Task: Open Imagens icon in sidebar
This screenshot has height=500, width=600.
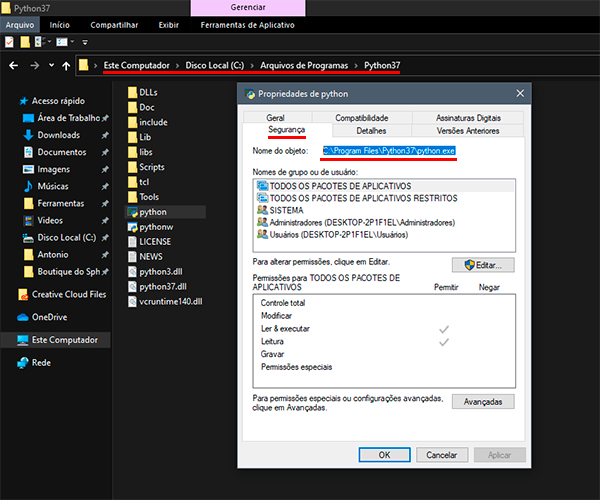Action: 28,169
